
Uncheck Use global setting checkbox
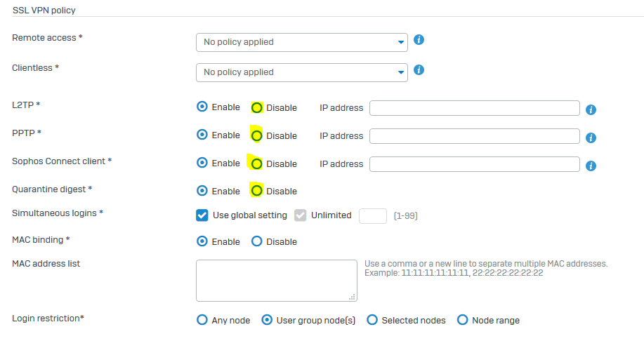coord(202,215)
